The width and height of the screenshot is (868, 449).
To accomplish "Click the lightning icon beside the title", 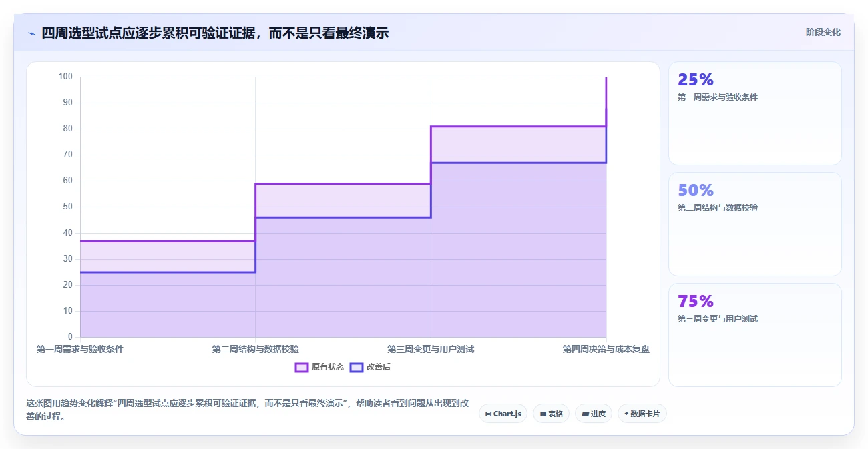I will tap(31, 33).
